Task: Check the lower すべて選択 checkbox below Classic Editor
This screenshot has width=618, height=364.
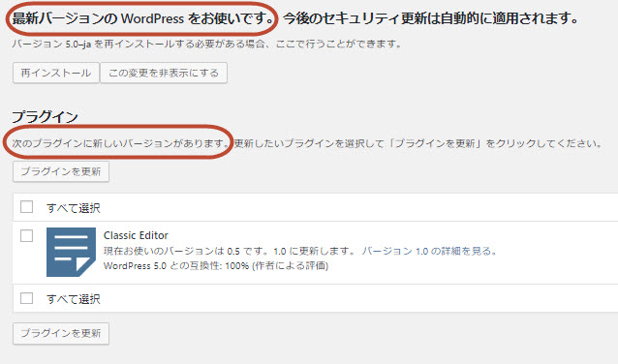Action: tap(26, 298)
